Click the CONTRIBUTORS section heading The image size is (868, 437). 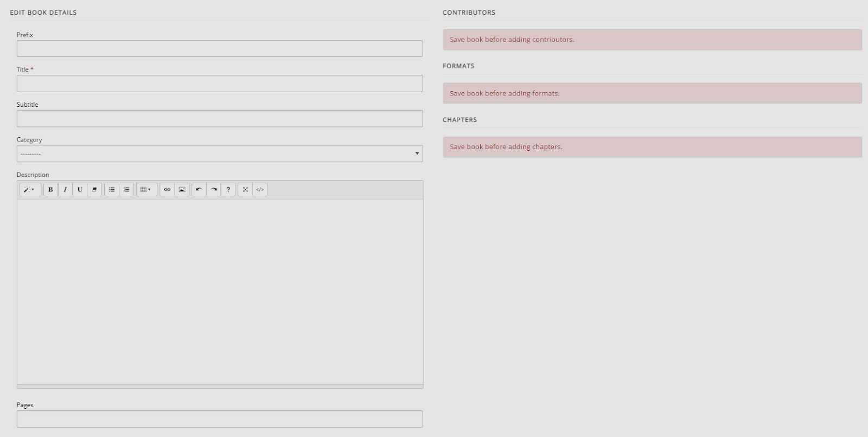click(469, 12)
